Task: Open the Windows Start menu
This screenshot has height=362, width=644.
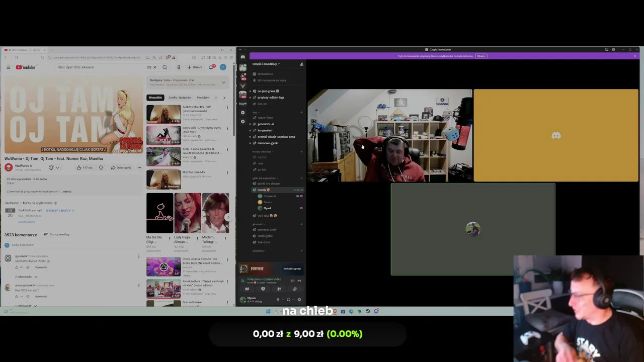Action: click(x=268, y=311)
